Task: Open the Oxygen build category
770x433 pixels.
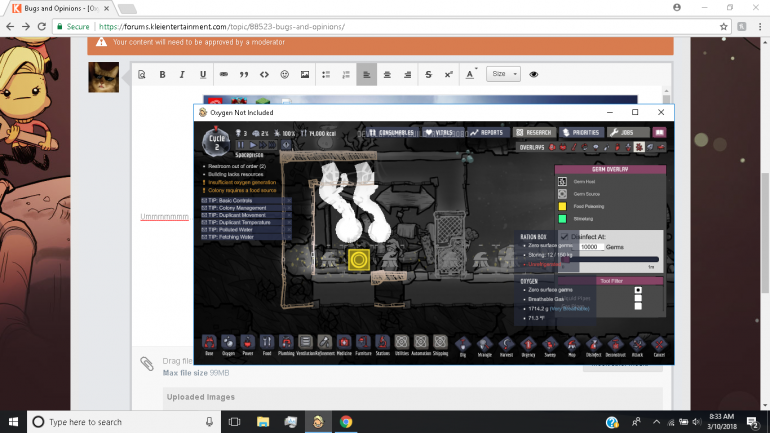Action: coord(228,346)
